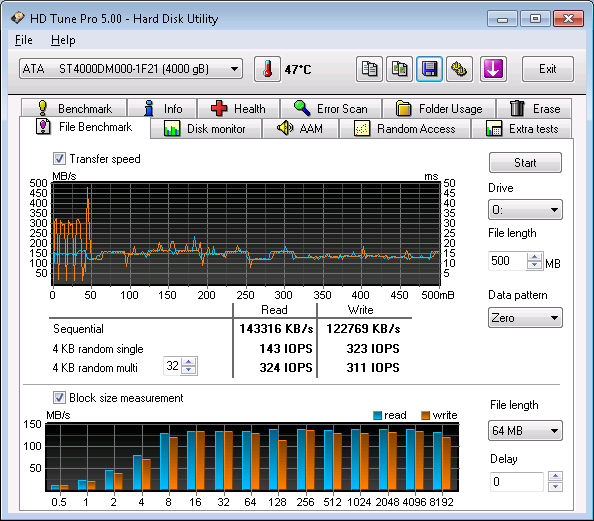
Task: Click the Delay input field
Action: click(x=517, y=482)
